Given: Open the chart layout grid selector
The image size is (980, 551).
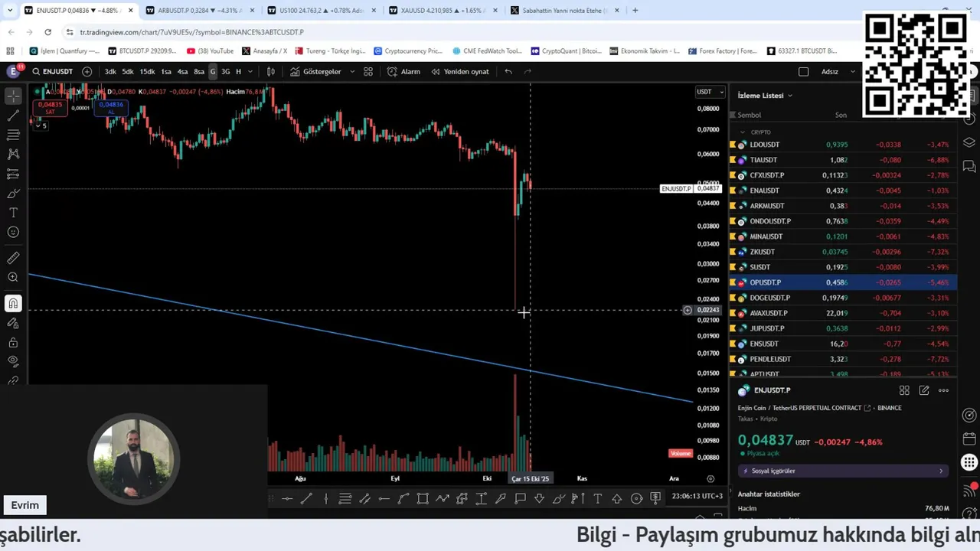Looking at the screenshot, I should (368, 71).
